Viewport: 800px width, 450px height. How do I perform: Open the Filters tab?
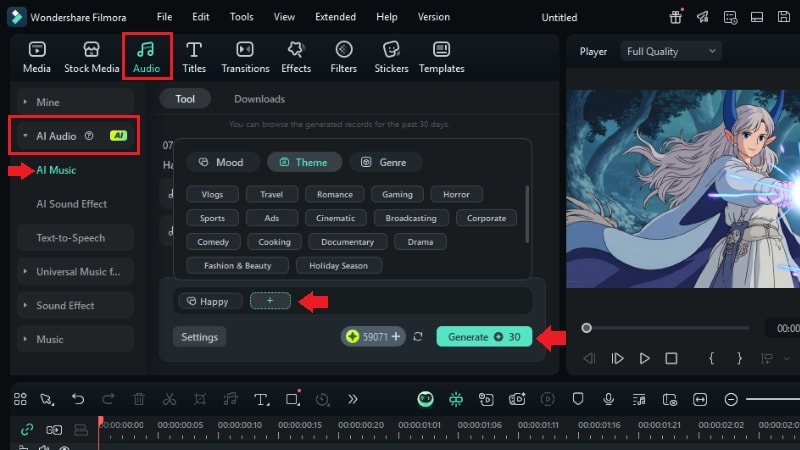pyautogui.click(x=343, y=57)
